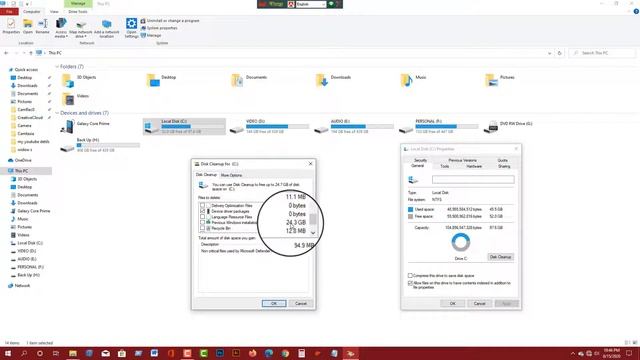Click Cancel in Local Disk Properties dialog
This screenshot has width=640, height=360.
point(479,303)
